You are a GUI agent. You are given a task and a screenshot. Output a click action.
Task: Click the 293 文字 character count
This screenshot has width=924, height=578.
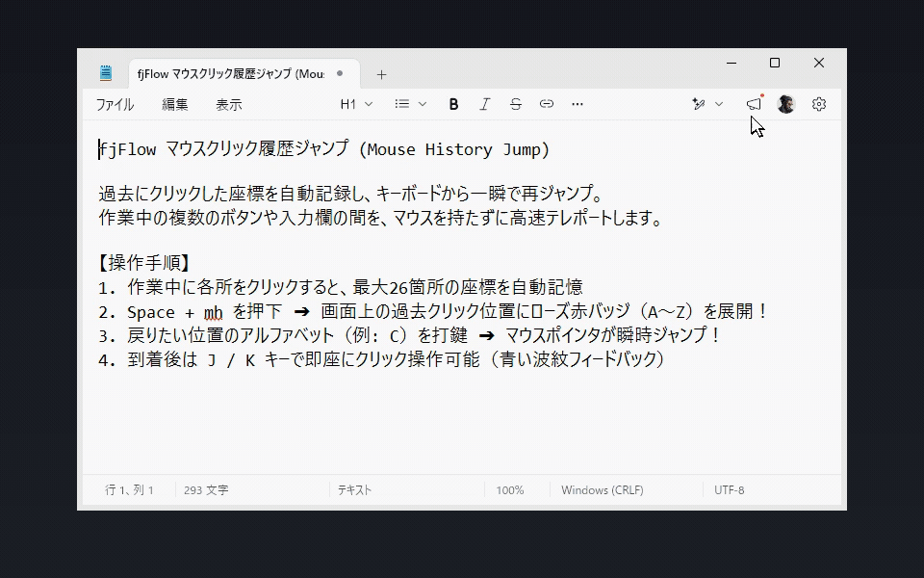[x=206, y=490]
